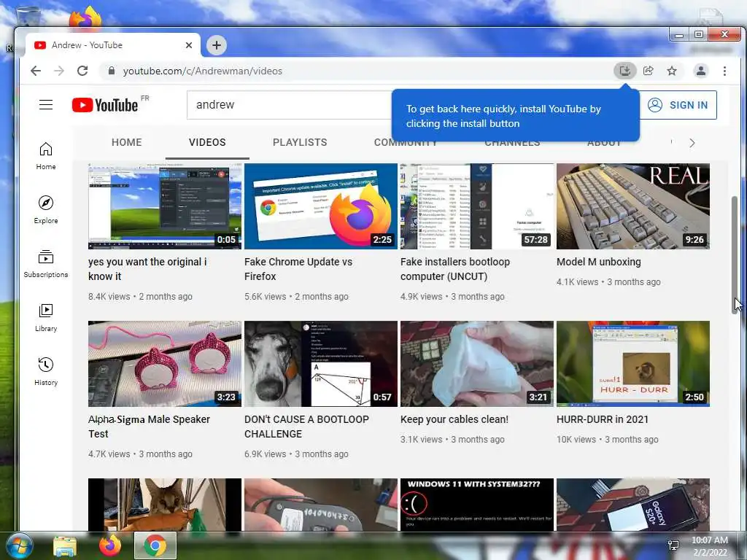Open the YouTube hamburger guide menu
Viewport: 747px width, 560px height.
(46, 105)
